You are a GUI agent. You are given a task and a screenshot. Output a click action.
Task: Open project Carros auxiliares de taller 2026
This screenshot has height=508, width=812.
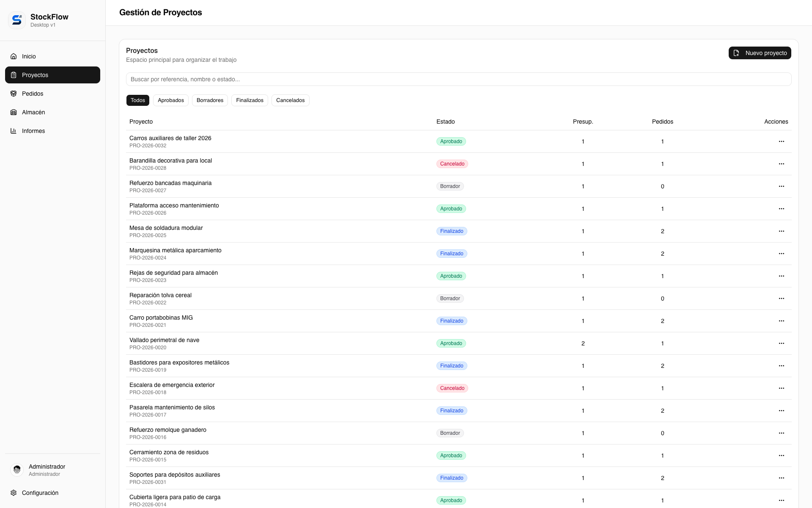170,138
